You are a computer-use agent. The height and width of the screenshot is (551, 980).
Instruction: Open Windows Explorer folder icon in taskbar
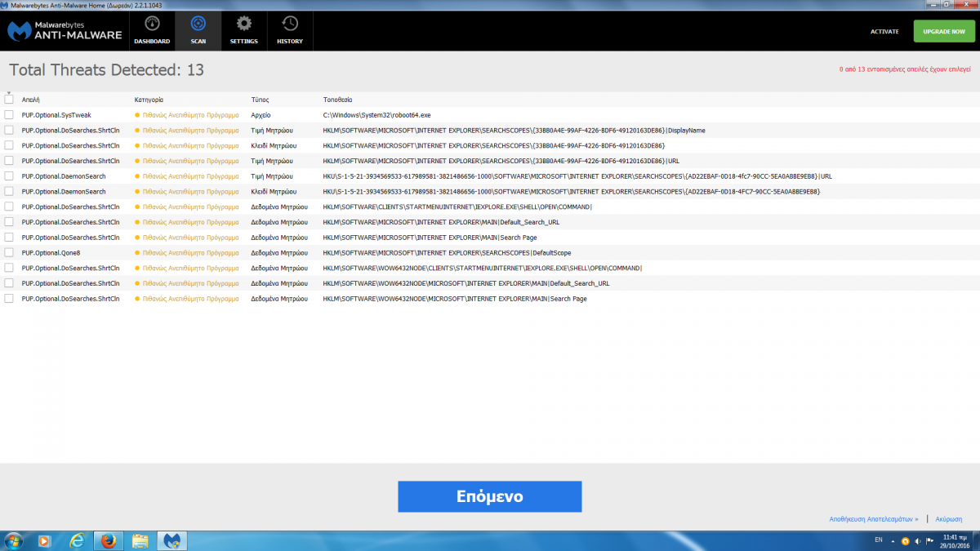coord(140,540)
